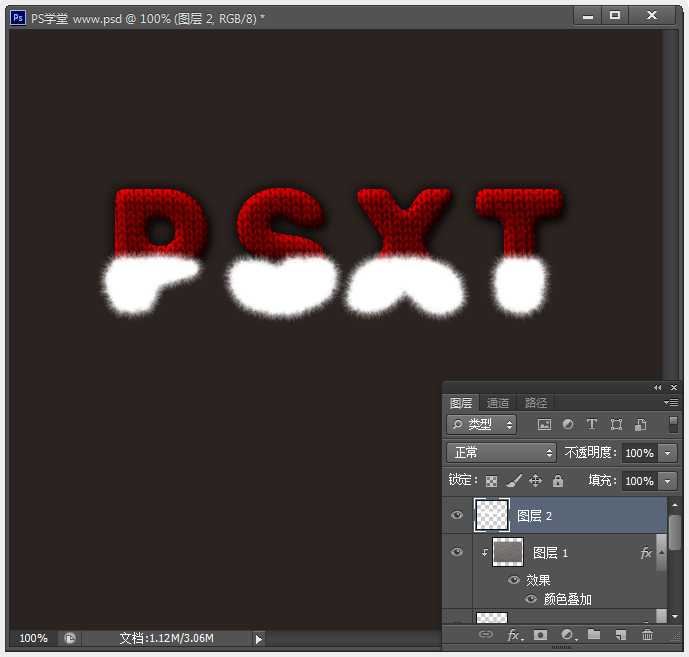Toggle visibility of 图层 1
Screen dimensions: 689x657
coord(458,552)
